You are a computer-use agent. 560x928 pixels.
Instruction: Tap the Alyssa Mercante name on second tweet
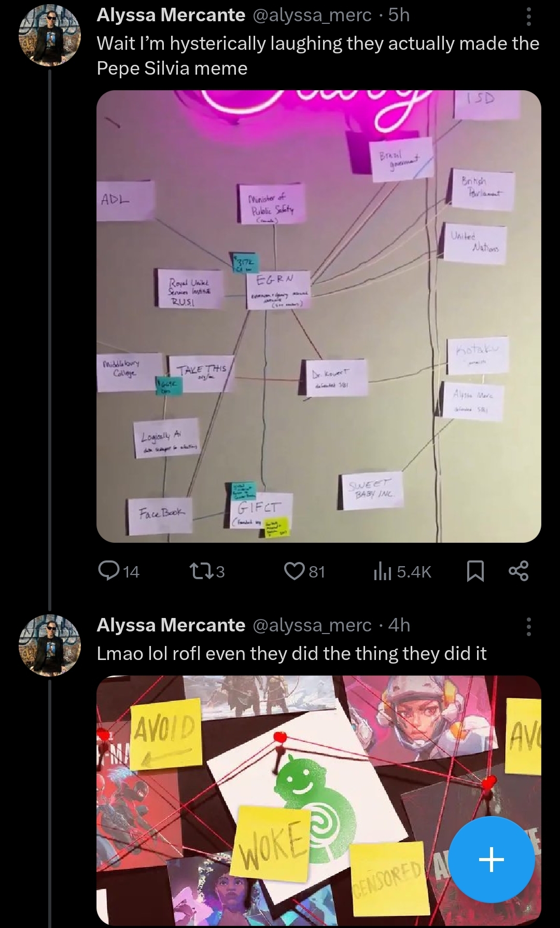coord(171,625)
